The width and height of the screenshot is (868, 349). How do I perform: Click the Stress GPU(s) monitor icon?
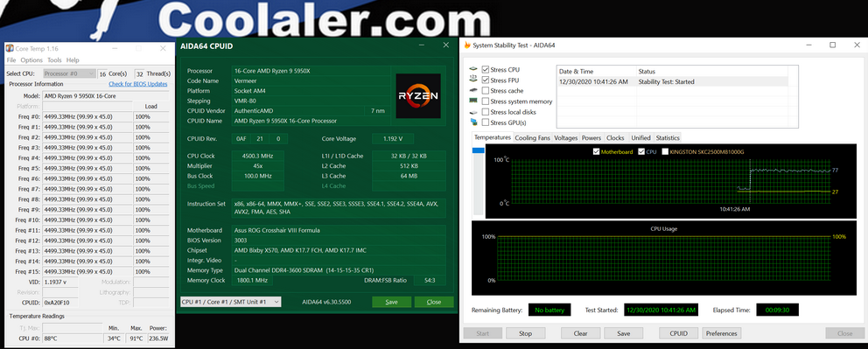pyautogui.click(x=473, y=122)
